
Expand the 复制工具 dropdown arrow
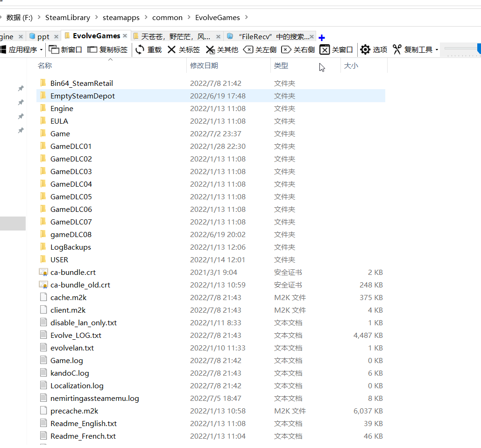coord(437,50)
